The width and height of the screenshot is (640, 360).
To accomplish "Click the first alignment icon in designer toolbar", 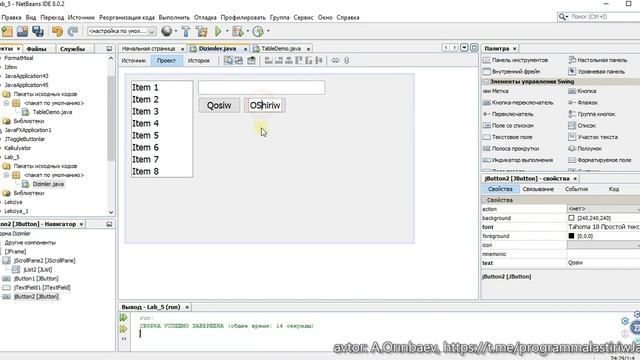I will (x=269, y=60).
